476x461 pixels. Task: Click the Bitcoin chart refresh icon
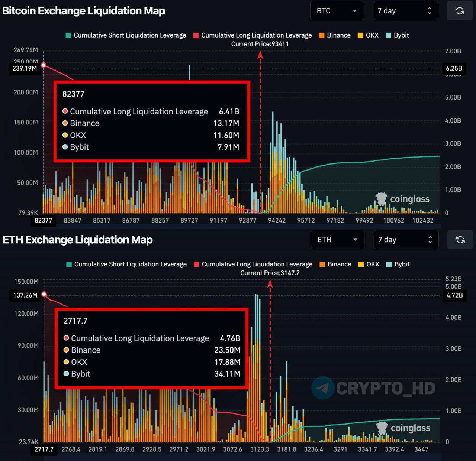pyautogui.click(x=460, y=11)
